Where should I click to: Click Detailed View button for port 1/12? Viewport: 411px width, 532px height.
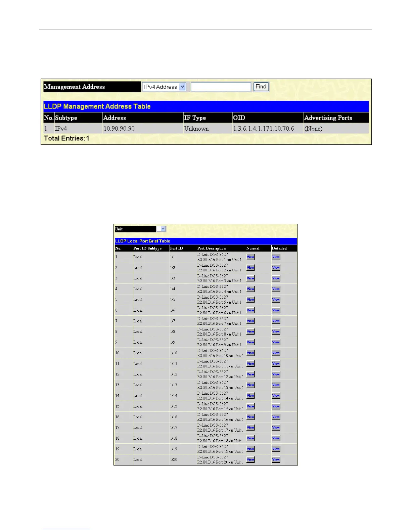[276, 374]
